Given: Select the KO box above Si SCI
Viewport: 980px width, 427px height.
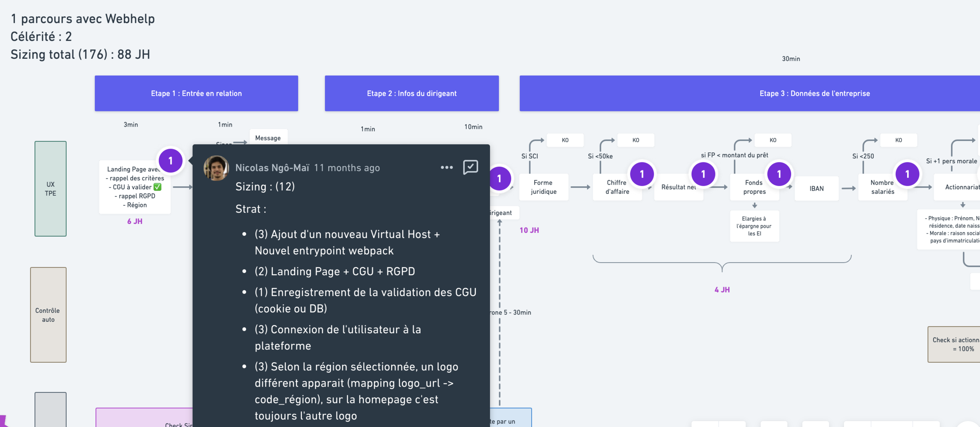Looking at the screenshot, I should point(565,140).
